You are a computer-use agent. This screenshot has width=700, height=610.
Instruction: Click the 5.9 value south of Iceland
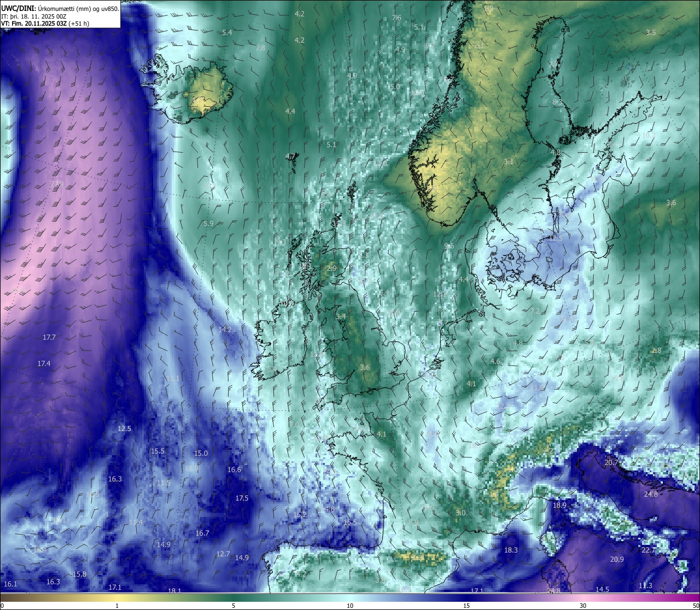click(208, 224)
